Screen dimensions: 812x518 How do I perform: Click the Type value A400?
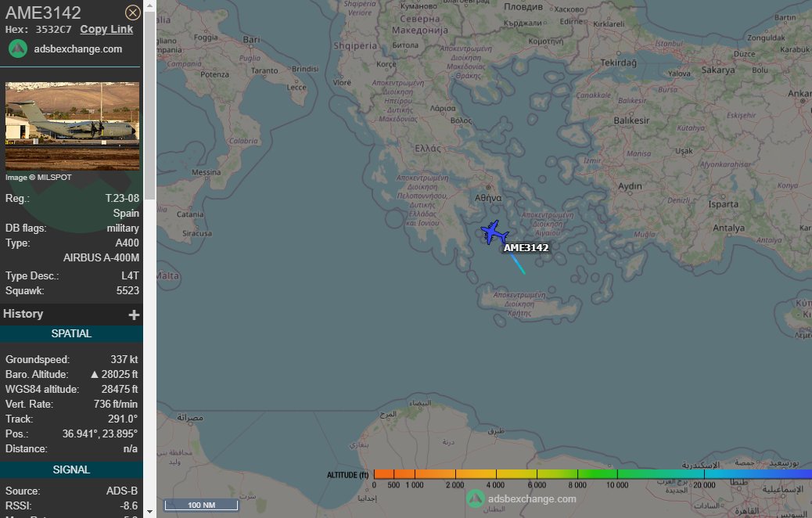(127, 243)
